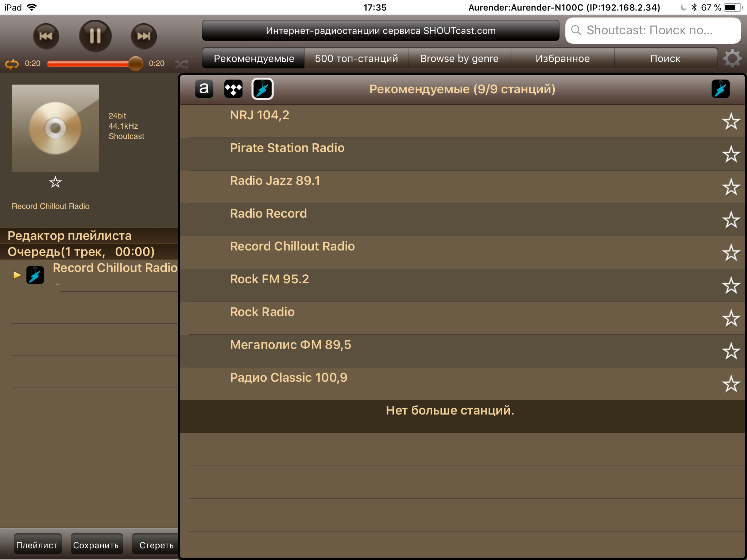Favorite the NRJ 104,2 station star
The image size is (747, 560).
tap(731, 121)
